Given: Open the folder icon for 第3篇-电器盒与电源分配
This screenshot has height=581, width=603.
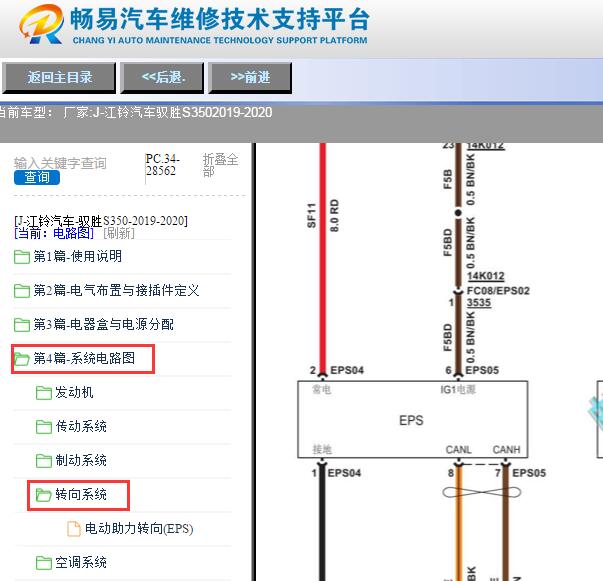Looking at the screenshot, I should tap(22, 325).
